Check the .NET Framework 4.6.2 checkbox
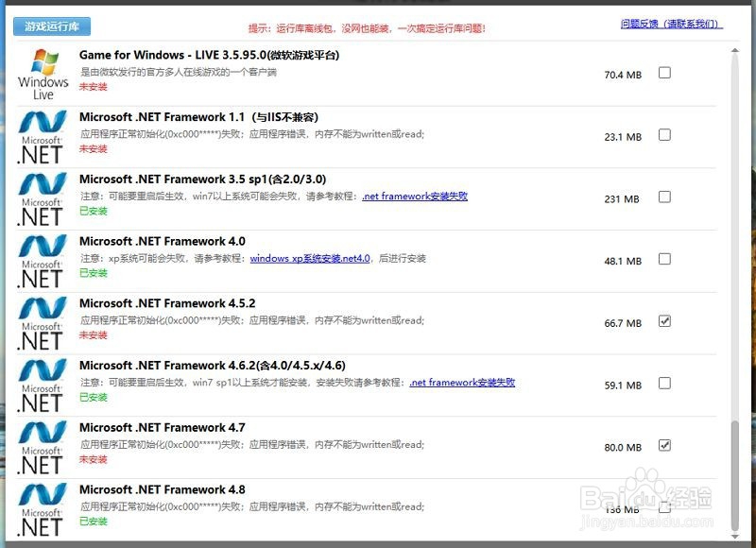 click(x=664, y=384)
